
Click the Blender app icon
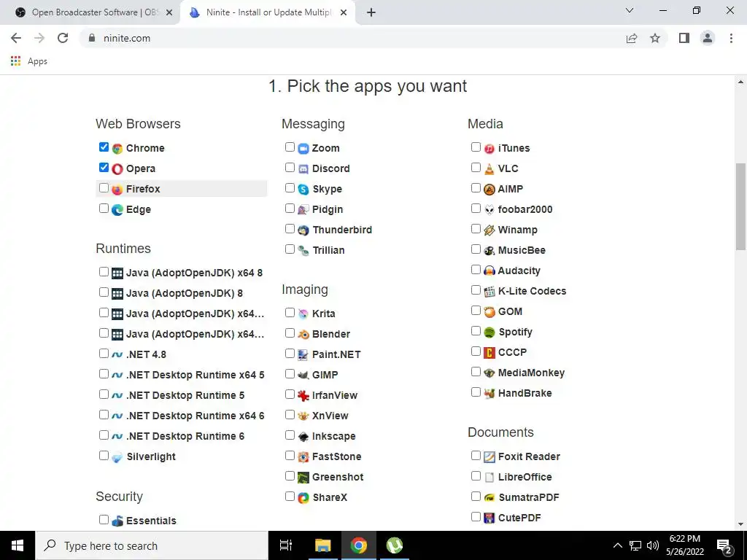[x=303, y=334]
